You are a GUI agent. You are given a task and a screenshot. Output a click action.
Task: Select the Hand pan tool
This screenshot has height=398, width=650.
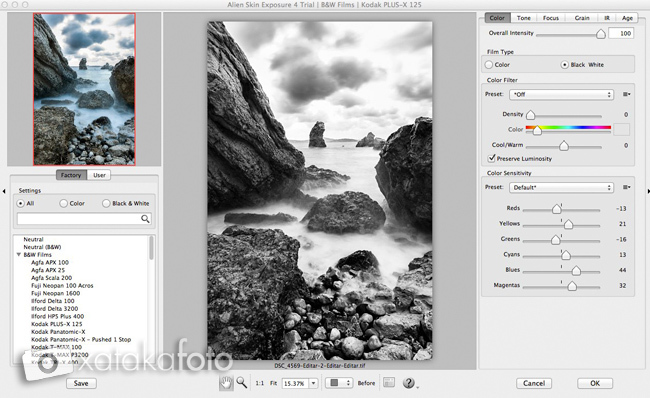coord(226,383)
